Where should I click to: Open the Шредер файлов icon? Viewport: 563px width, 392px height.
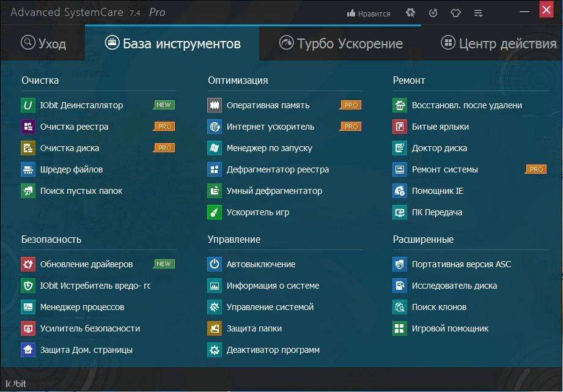click(x=28, y=169)
